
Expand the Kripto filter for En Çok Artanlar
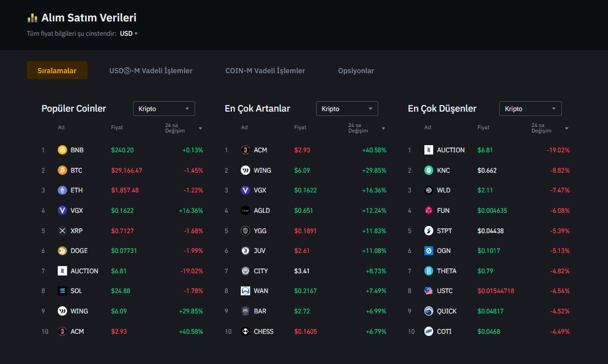click(x=347, y=109)
